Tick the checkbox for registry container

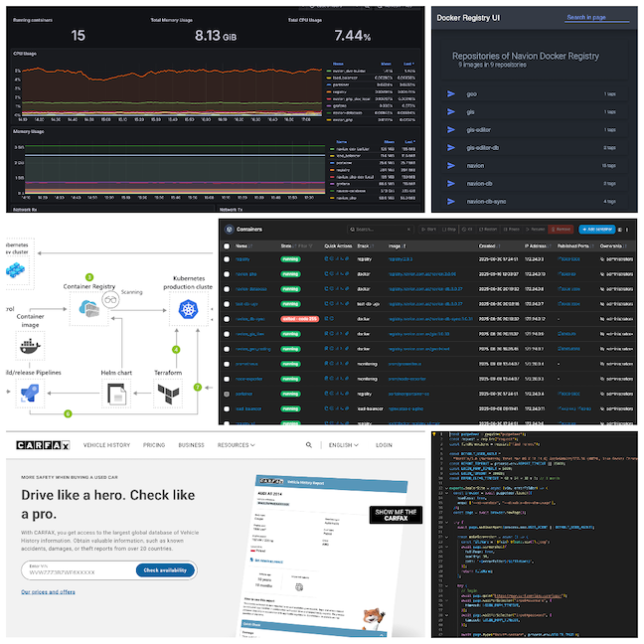click(x=227, y=259)
